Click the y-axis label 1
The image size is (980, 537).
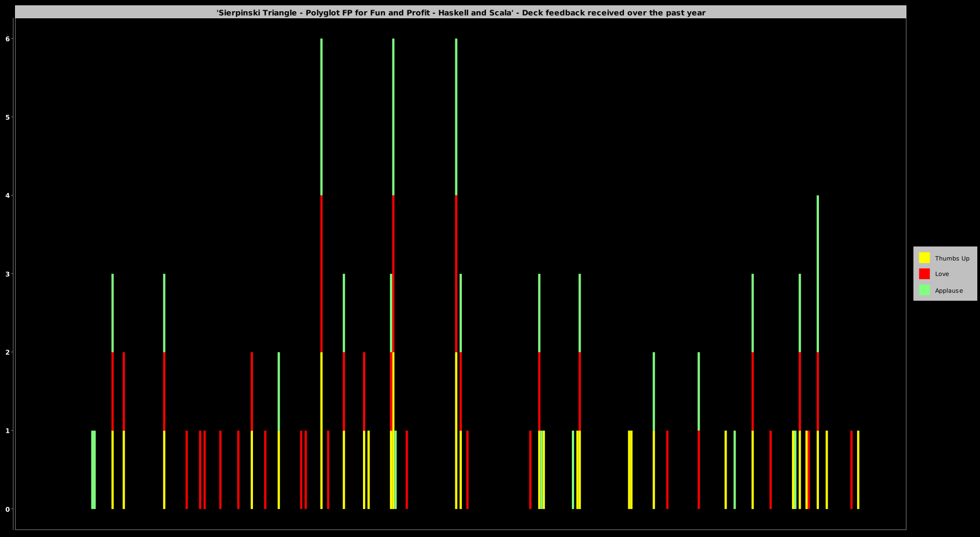pos(8,431)
